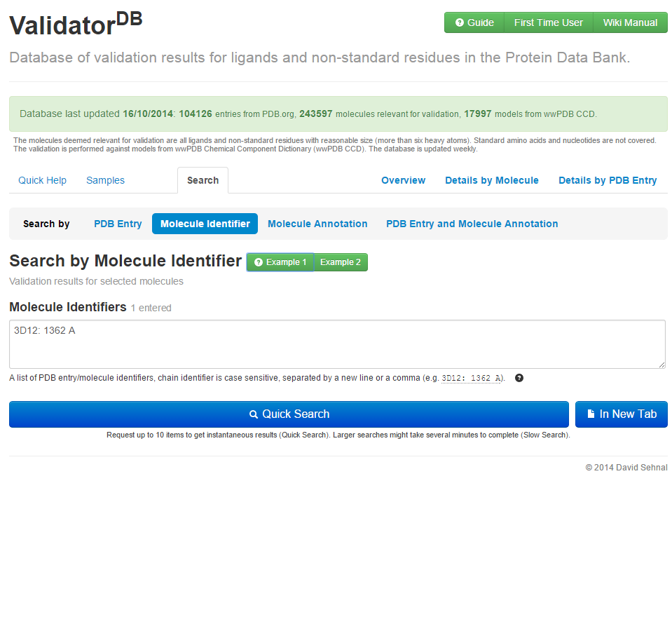Click 'Validation results for selected molecules' subtitle

tap(97, 282)
